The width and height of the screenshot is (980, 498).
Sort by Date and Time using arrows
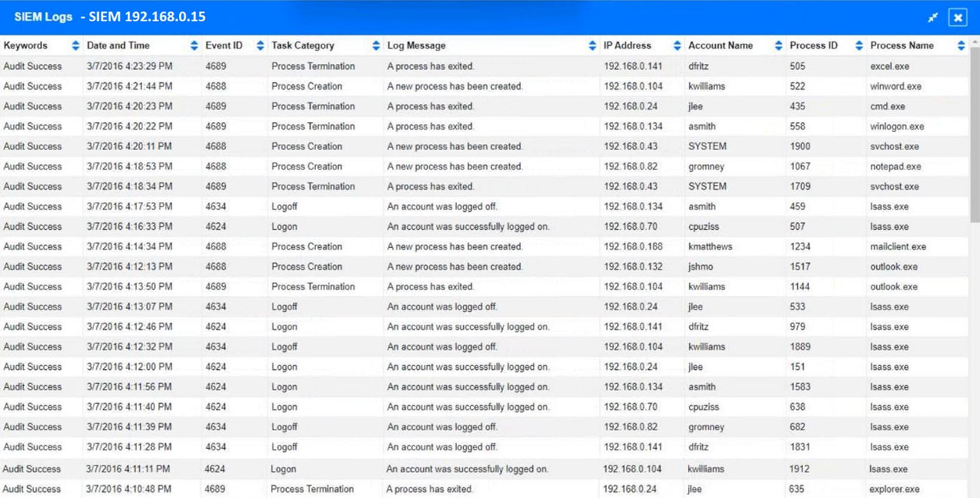[194, 46]
